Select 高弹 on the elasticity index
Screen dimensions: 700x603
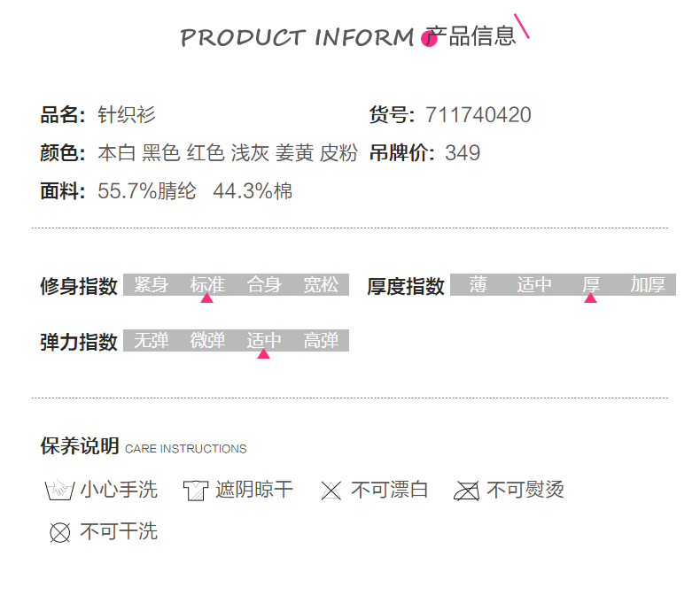point(321,341)
